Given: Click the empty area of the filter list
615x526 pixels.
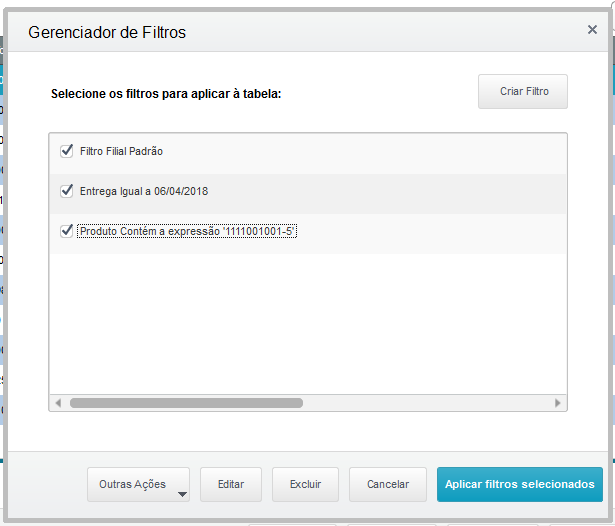Looking at the screenshot, I should [307, 320].
